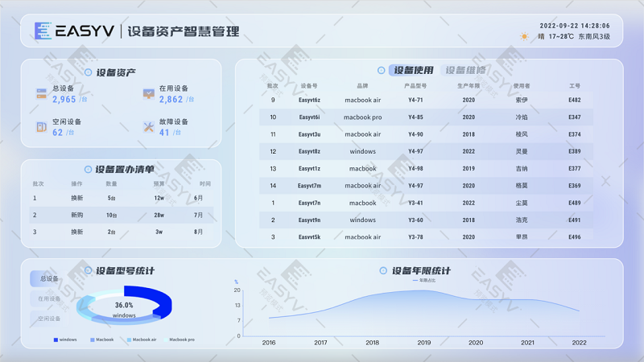Toggle the windows legend item
This screenshot has width=644, height=362.
point(65,340)
